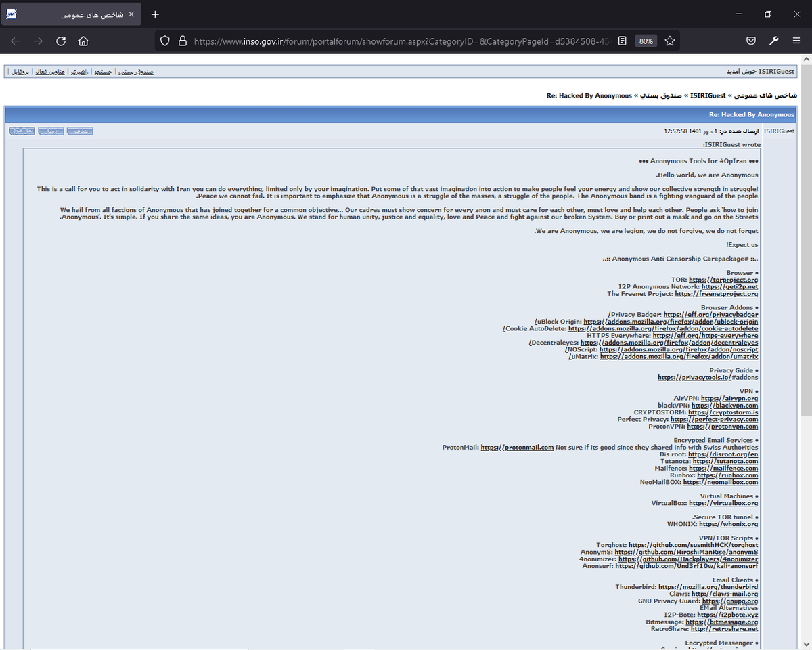Screen dimensions: 812x650
Task: Reset the 80% zoom level
Action: (646, 41)
